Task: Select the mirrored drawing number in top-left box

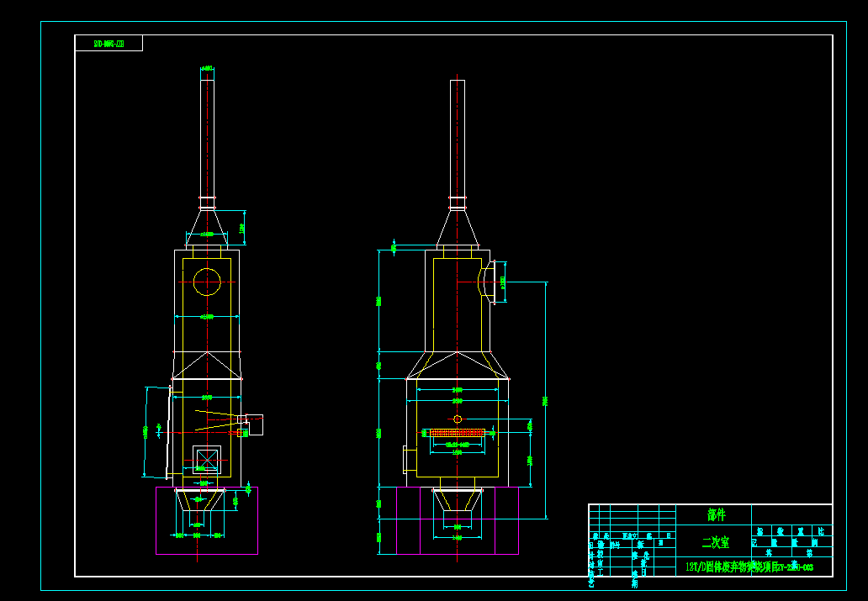Action: (108, 44)
